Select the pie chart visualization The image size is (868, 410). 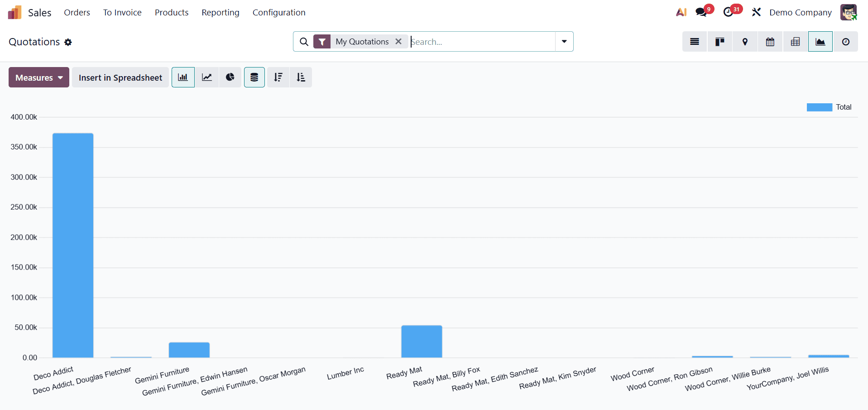[x=230, y=77]
